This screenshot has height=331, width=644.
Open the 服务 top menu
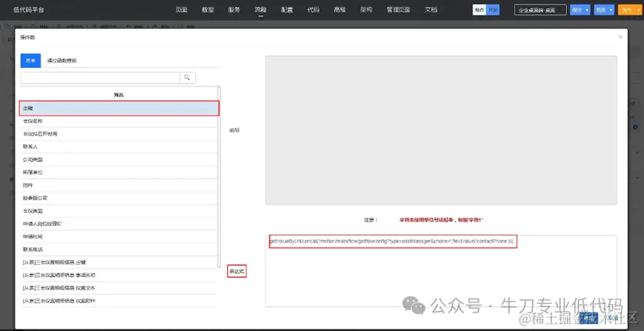tap(234, 10)
